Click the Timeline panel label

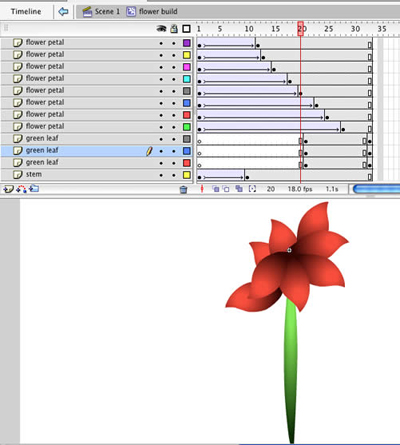coord(26,12)
